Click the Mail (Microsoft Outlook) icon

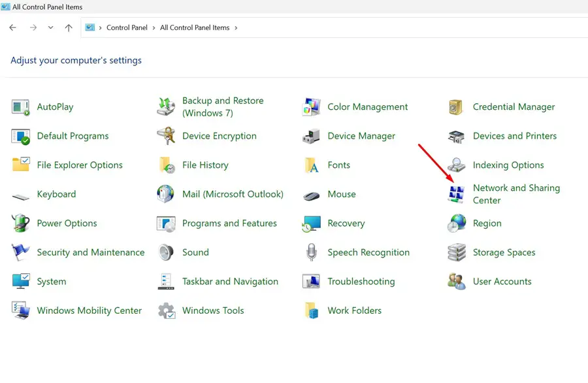point(165,194)
